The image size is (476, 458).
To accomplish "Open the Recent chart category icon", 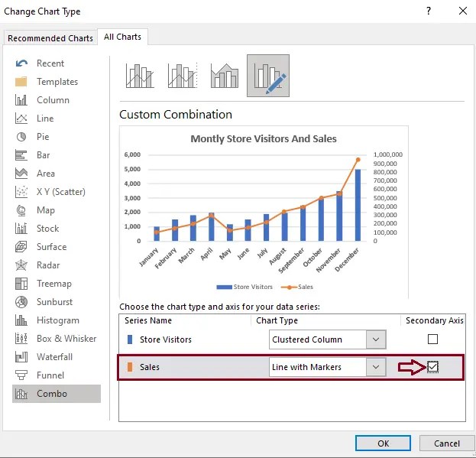I will tap(21, 63).
